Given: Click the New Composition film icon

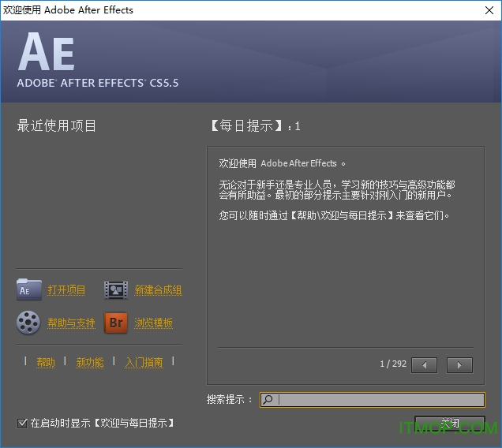Looking at the screenshot, I should (116, 289).
